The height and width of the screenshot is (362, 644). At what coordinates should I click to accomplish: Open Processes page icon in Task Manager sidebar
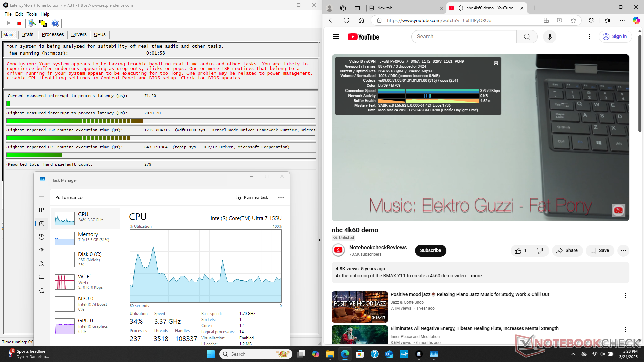(42, 210)
